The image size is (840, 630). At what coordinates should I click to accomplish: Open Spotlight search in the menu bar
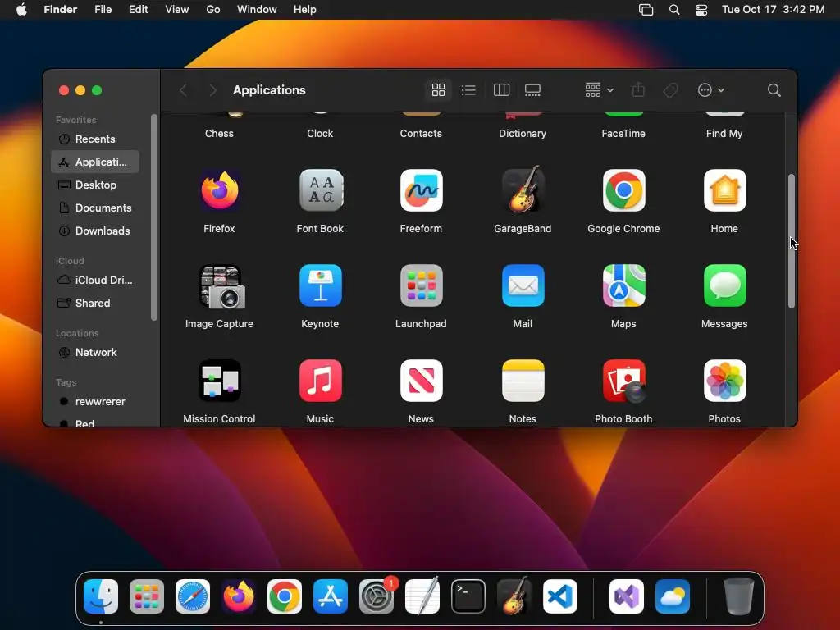[x=674, y=10]
